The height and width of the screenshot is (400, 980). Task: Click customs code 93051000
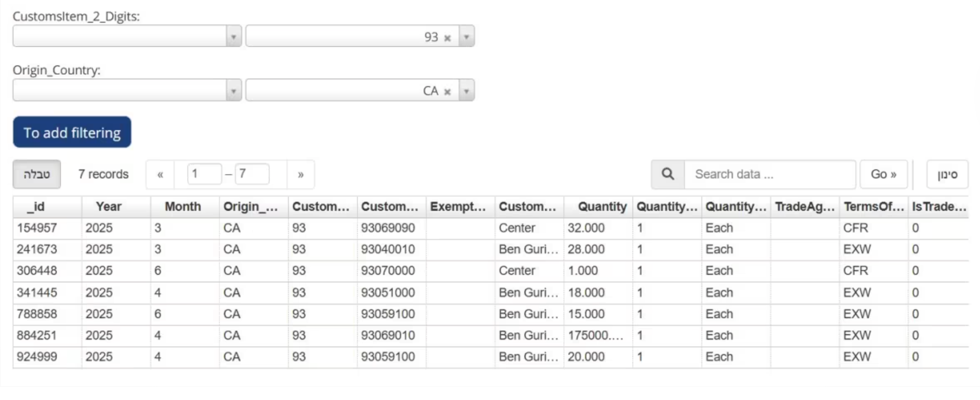point(388,293)
